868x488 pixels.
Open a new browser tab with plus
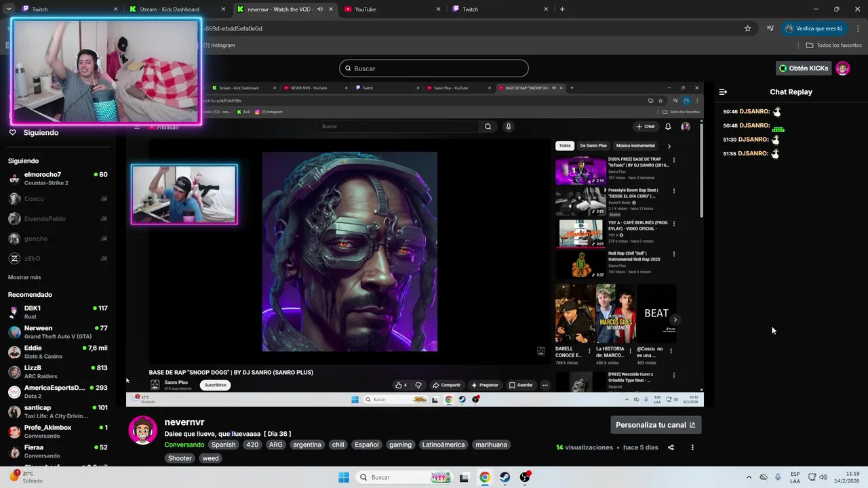pos(562,9)
